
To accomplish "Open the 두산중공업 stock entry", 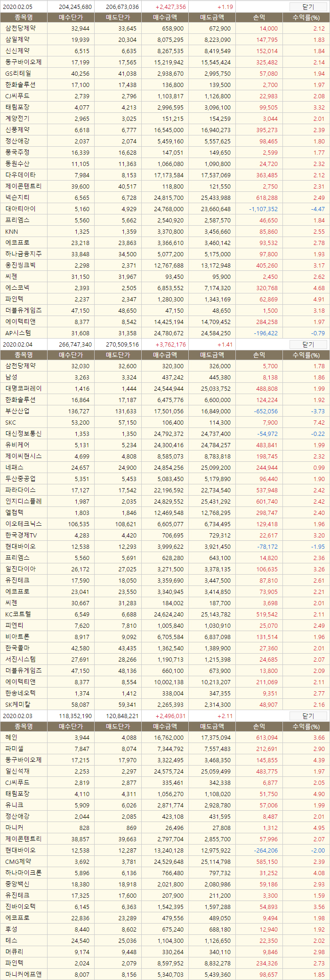I will (x=20, y=479).
